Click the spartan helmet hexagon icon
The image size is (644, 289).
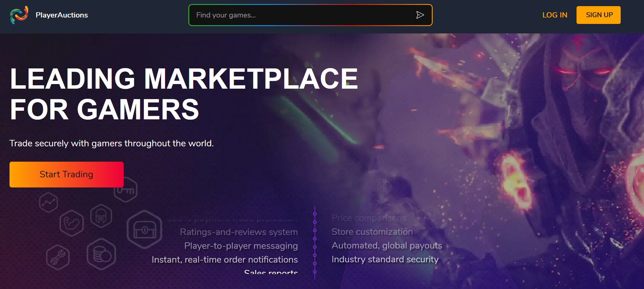(x=101, y=216)
